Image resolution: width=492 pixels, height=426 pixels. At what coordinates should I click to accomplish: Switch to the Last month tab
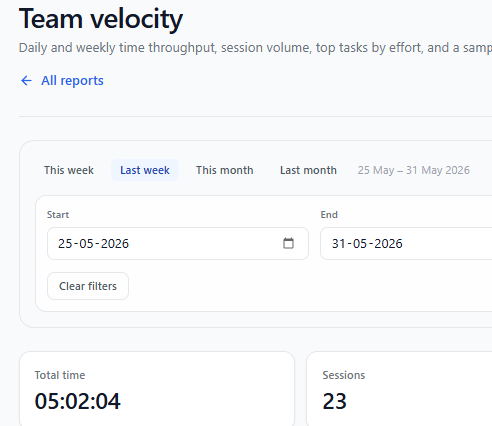pos(308,170)
